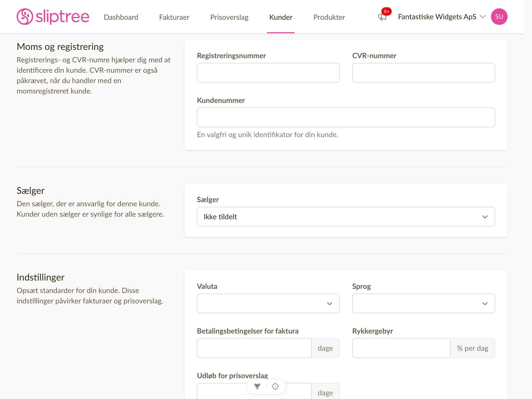This screenshot has height=399, width=532.
Task: Switch to the Fakturaer tab
Action: coord(174,17)
